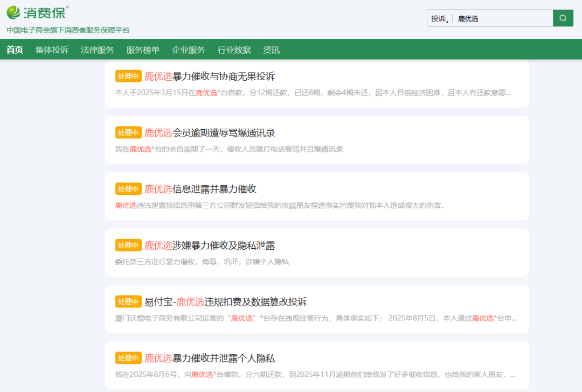
Task: Open complaint 易付宝-鹿优选违规扣费及数据篡改投诉
Action: click(x=225, y=302)
